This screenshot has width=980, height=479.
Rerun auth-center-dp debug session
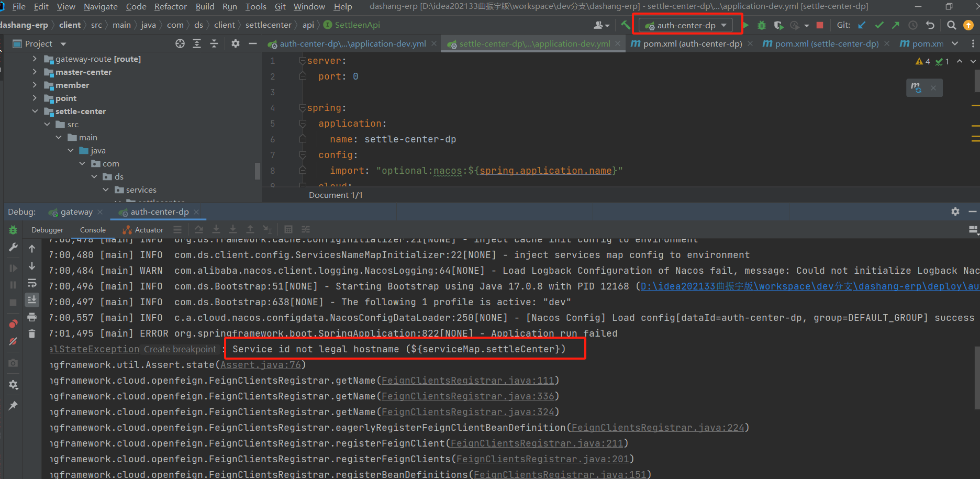(x=13, y=230)
